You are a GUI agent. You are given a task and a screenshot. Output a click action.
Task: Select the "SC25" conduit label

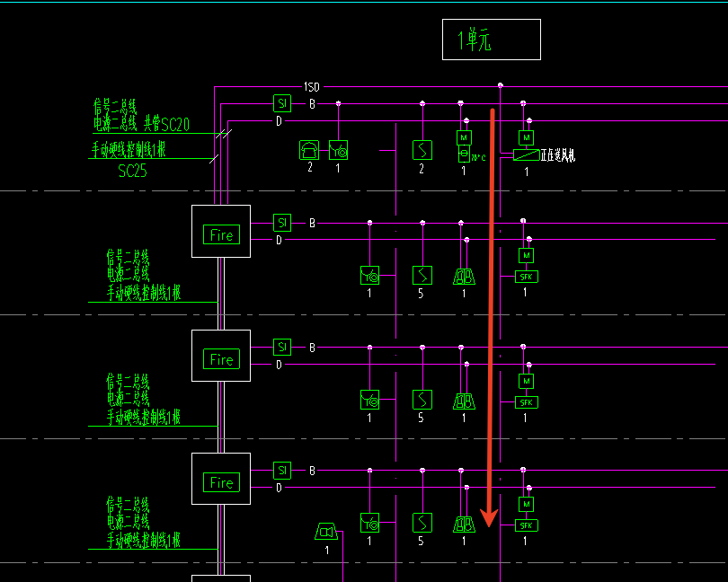[x=132, y=171]
